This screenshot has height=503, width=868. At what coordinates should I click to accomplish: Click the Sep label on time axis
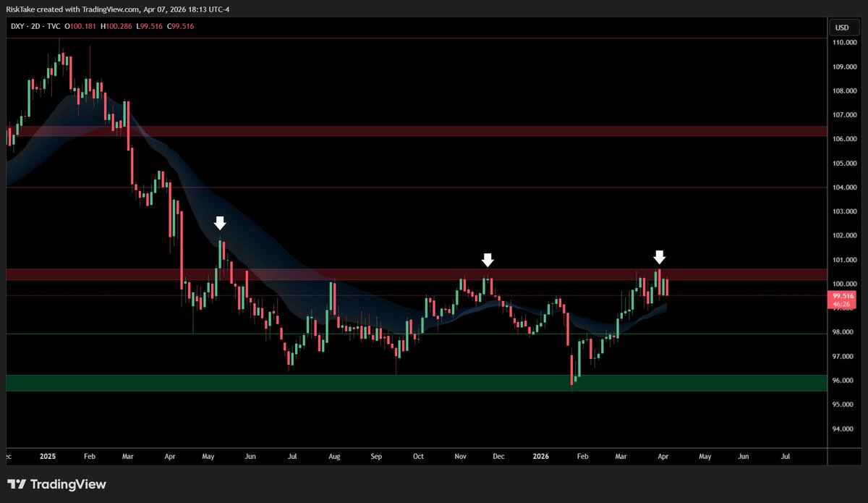376,457
